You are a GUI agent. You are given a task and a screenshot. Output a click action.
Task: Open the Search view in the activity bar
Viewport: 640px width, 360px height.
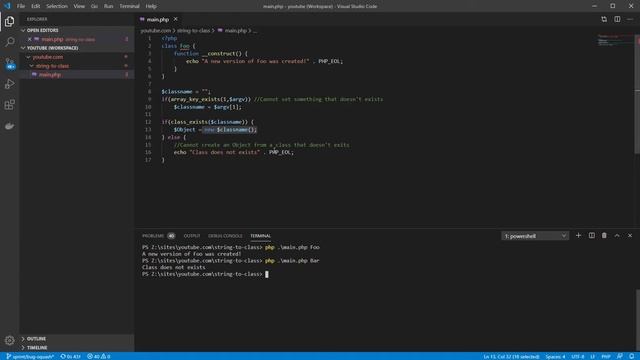(9, 42)
